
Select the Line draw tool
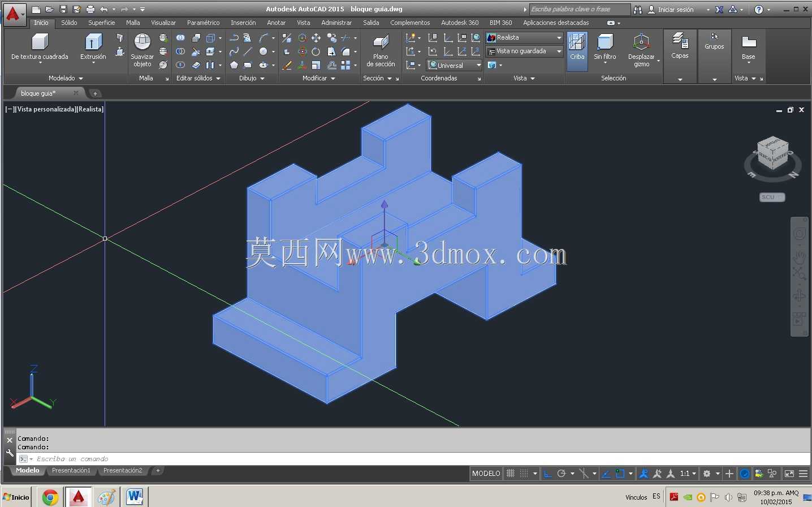tap(248, 51)
